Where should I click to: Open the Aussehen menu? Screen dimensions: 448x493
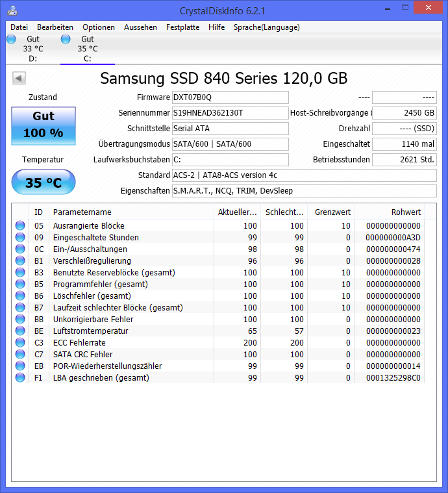tap(140, 27)
